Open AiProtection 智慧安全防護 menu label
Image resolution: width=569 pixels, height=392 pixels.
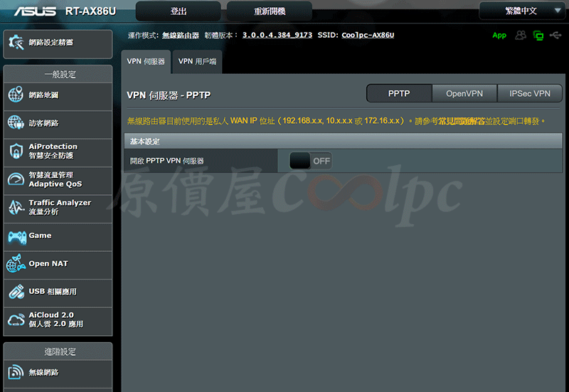53,151
